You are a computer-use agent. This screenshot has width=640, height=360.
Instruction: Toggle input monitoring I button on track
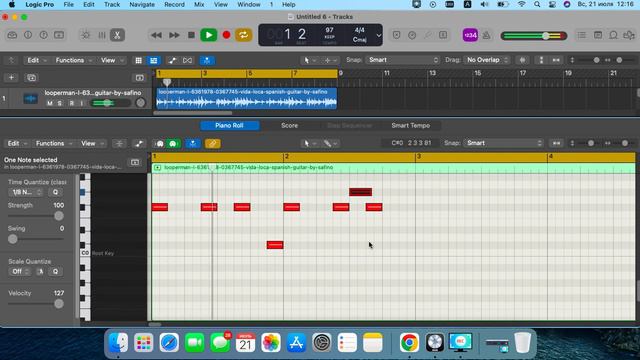coord(82,103)
